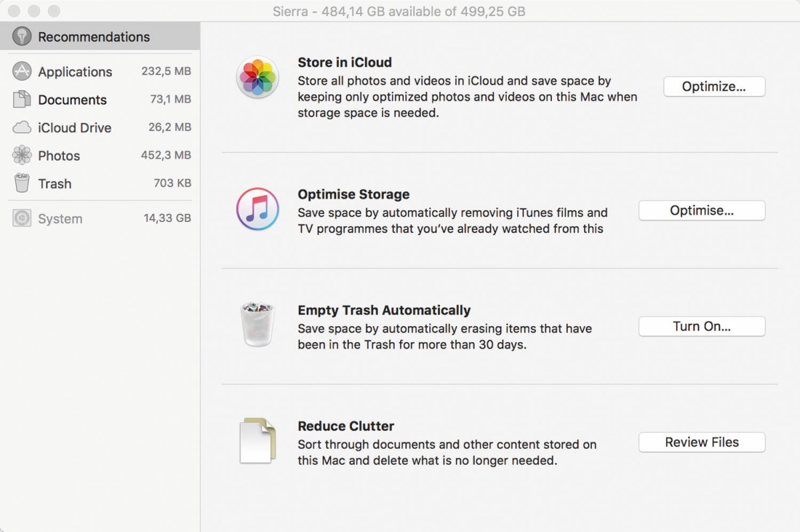Image resolution: width=800 pixels, height=532 pixels.
Task: Click the Store in iCloud description text
Action: point(467,97)
